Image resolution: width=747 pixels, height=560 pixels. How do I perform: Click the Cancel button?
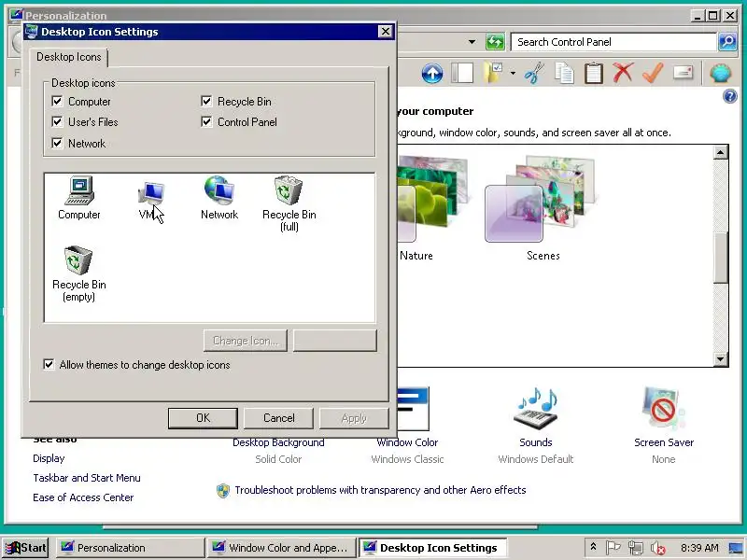click(278, 418)
